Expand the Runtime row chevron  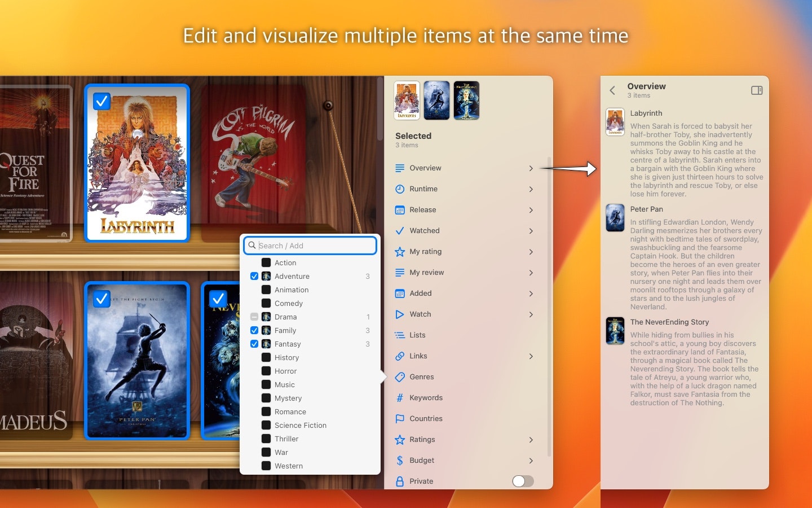[x=531, y=189]
